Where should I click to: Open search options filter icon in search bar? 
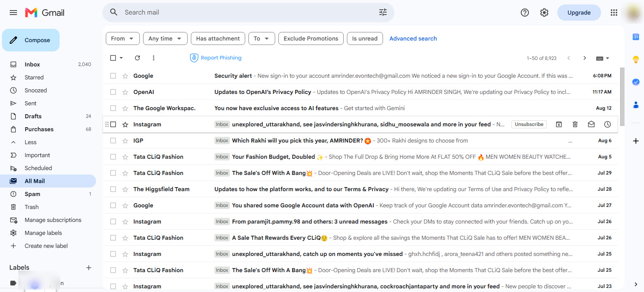point(383,13)
